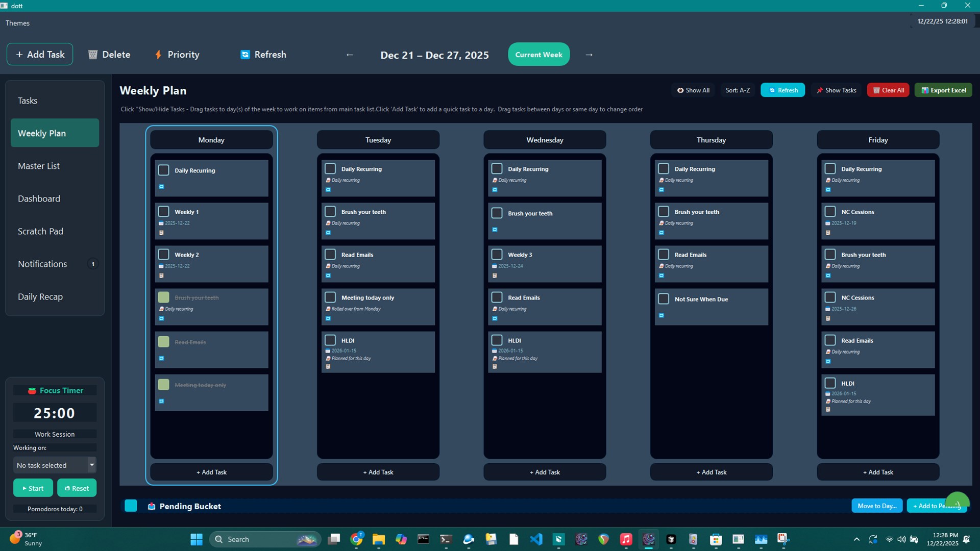Image resolution: width=980 pixels, height=551 pixels.
Task: Go to previous week with left arrow
Action: tap(350, 55)
